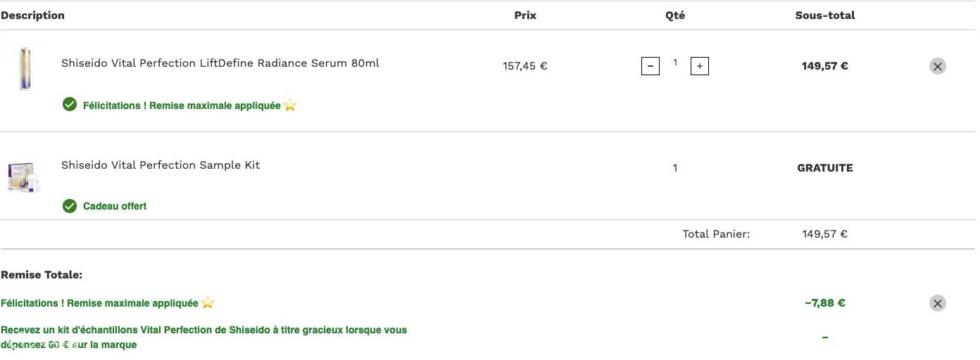
Task: Click star icon next to serum discount message
Action: point(290,105)
